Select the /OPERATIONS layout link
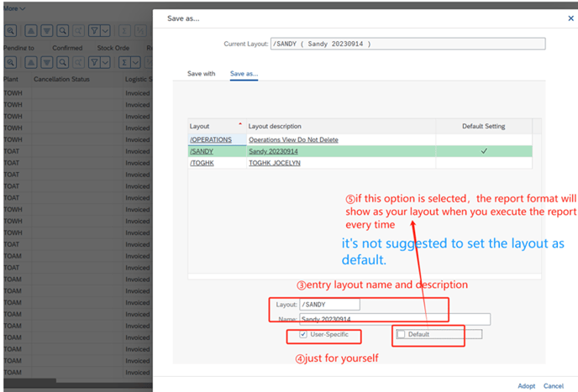Viewport: 578px width, 392px height. tap(211, 139)
